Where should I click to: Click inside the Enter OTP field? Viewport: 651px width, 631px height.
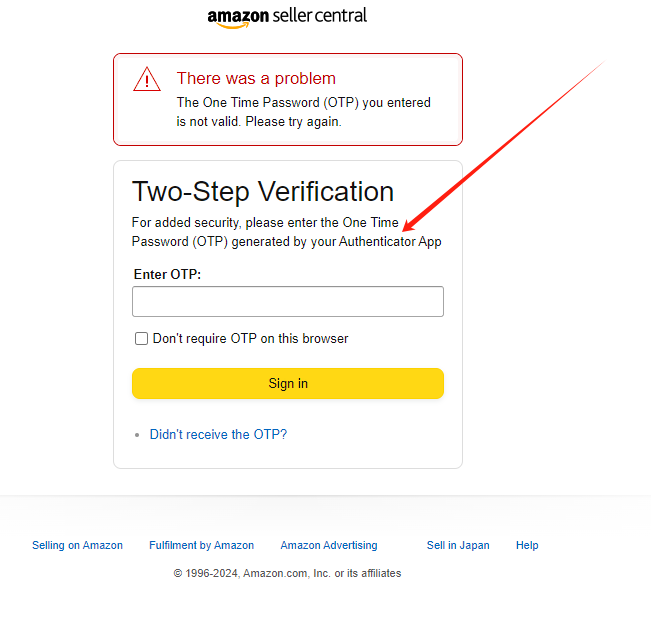pos(288,301)
